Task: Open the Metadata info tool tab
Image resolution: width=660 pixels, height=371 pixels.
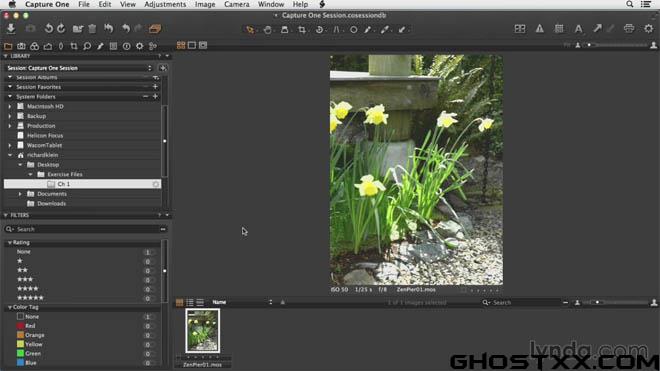Action: tap(126, 46)
